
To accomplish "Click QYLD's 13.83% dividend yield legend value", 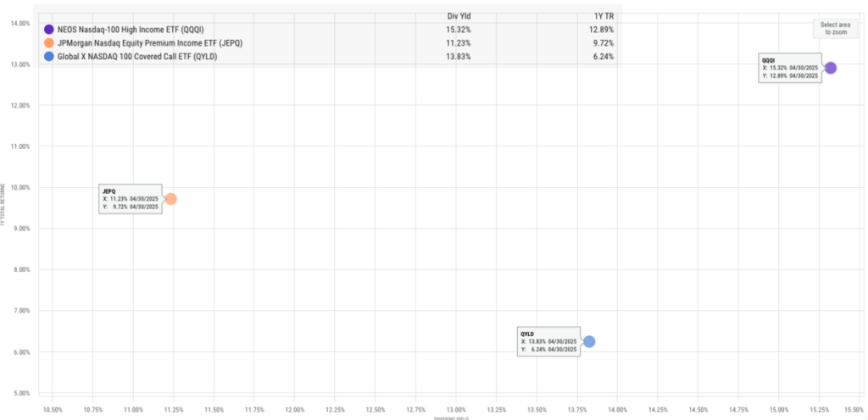I will 459,57.
